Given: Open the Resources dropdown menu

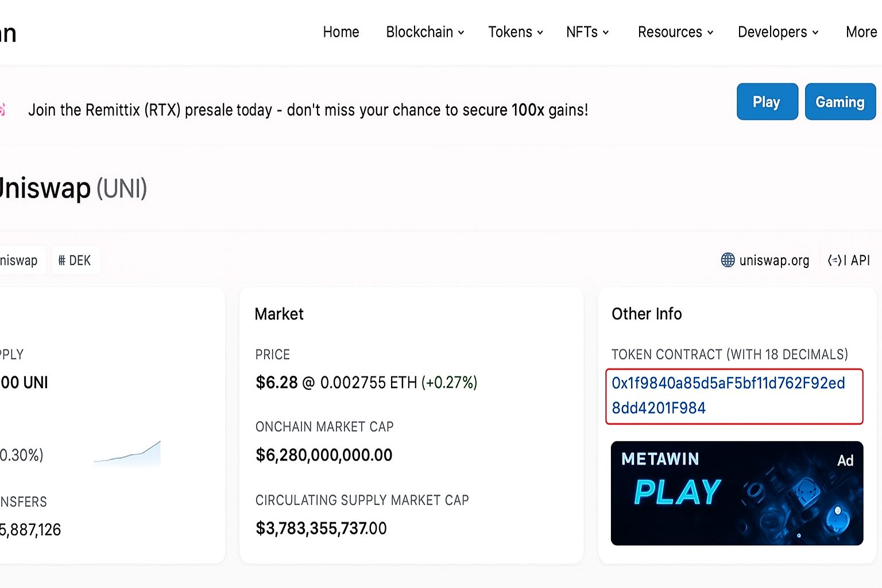Looking at the screenshot, I should point(676,32).
